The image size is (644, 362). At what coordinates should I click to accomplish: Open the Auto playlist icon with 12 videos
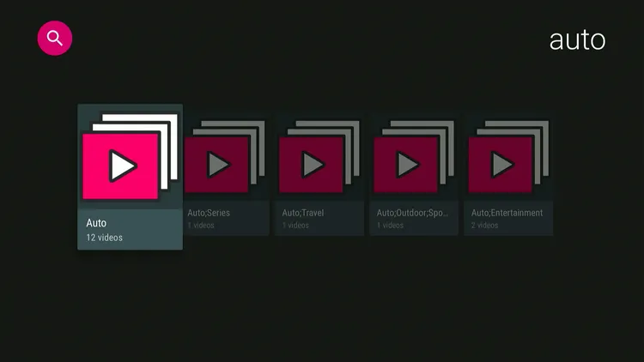point(131,157)
